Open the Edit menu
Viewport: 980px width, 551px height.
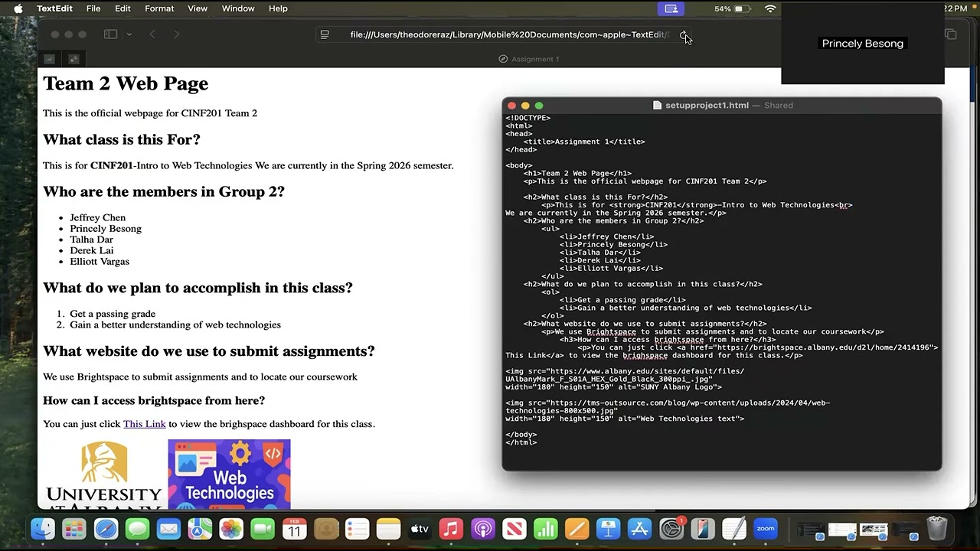(122, 8)
